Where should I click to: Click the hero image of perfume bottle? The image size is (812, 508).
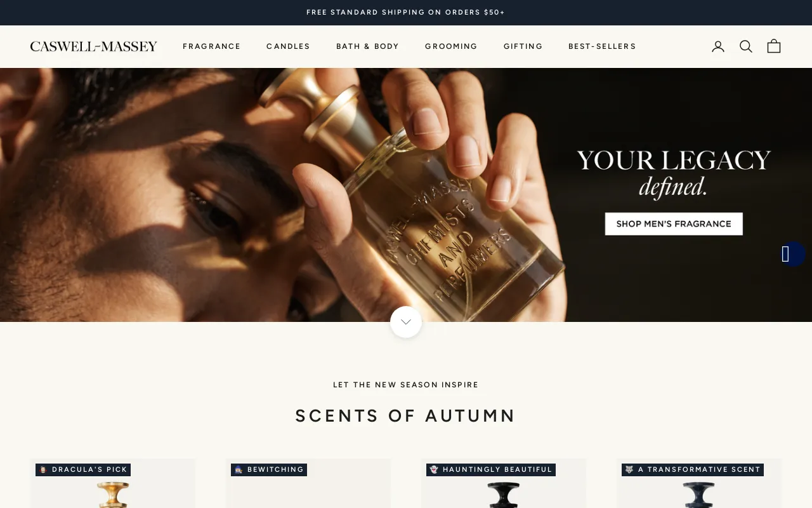pos(406,195)
